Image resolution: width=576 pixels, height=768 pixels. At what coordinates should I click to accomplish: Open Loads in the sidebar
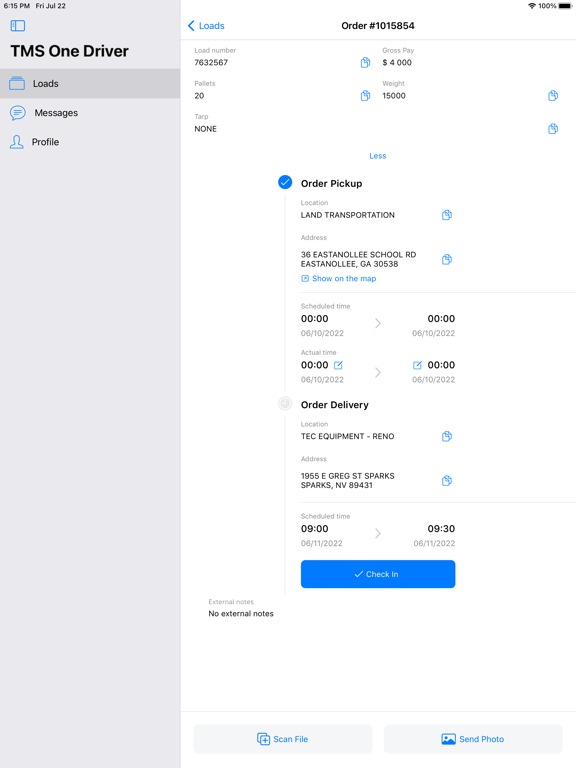pos(90,84)
